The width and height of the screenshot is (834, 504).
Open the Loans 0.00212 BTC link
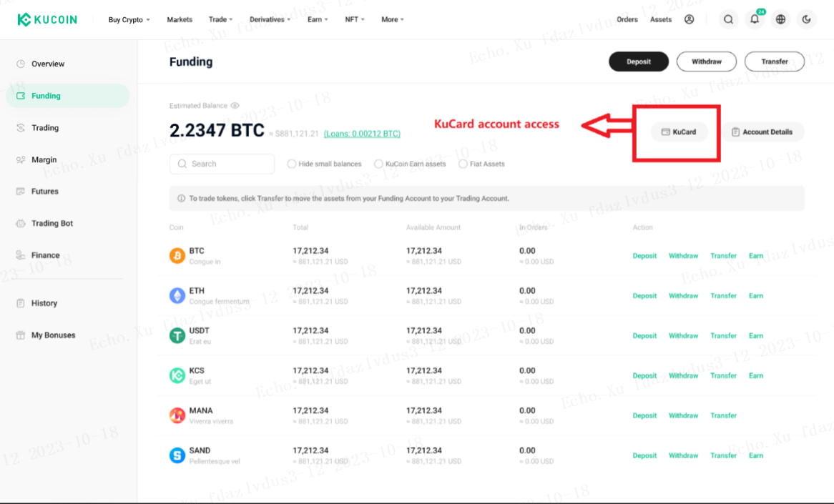pyautogui.click(x=362, y=134)
